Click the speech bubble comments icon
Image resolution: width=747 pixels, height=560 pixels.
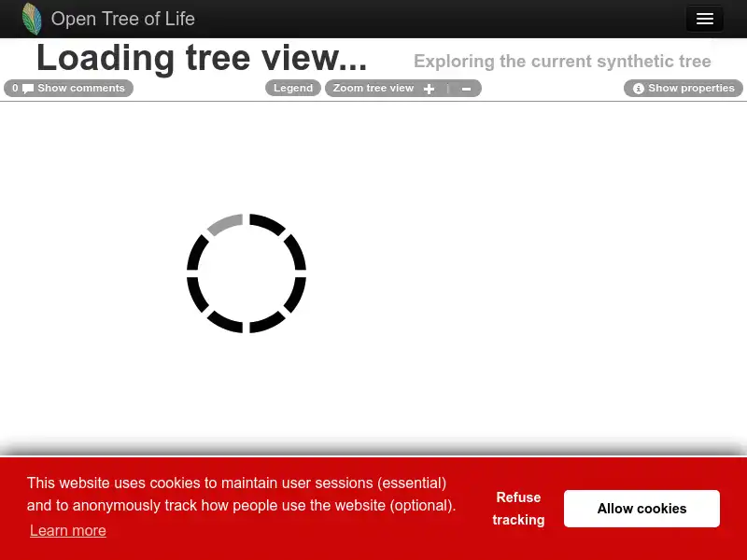(x=29, y=88)
